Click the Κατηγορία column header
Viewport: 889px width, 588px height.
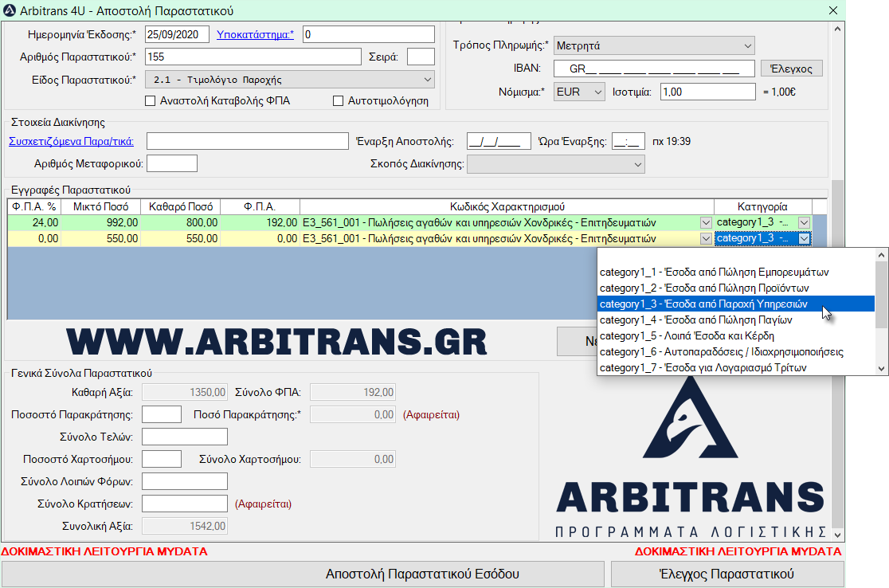[x=762, y=207]
